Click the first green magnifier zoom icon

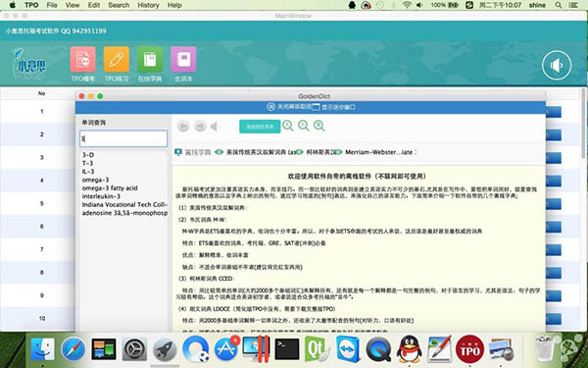(288, 126)
